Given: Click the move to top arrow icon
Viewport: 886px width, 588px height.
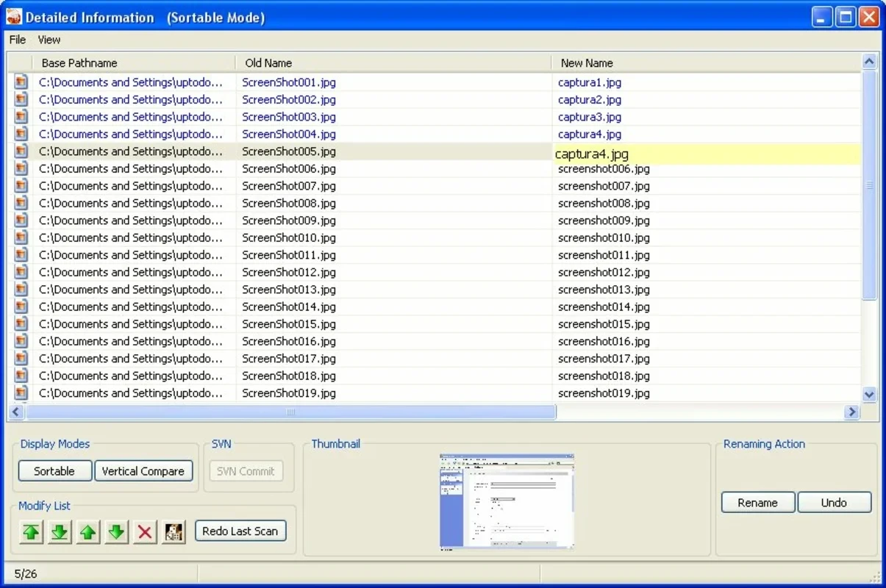Looking at the screenshot, I should point(31,532).
